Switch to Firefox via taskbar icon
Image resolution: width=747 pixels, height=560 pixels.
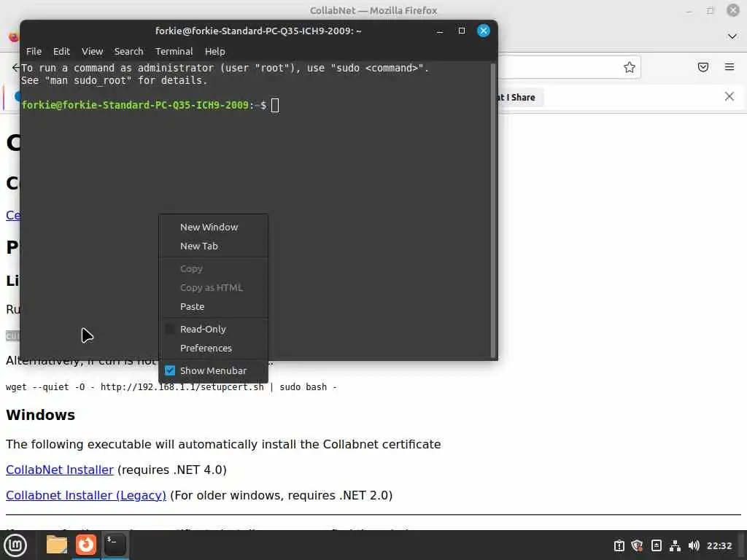[x=86, y=545]
